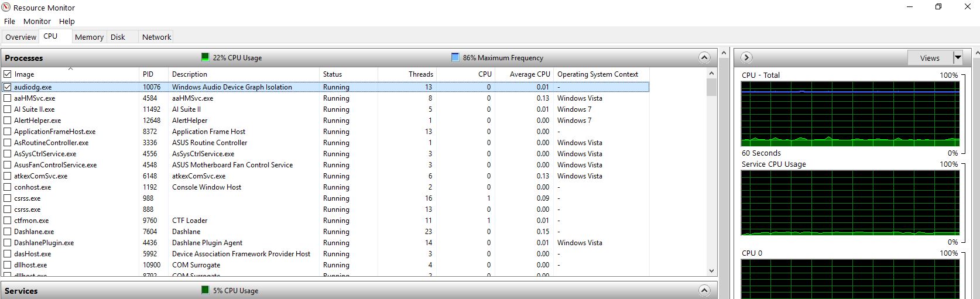
Task: Switch to the Memory tab
Action: [89, 37]
